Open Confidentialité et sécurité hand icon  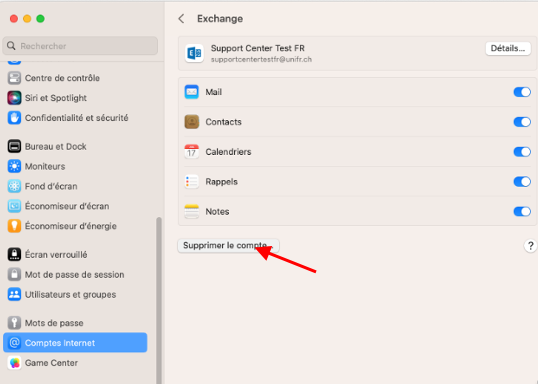click(14, 118)
